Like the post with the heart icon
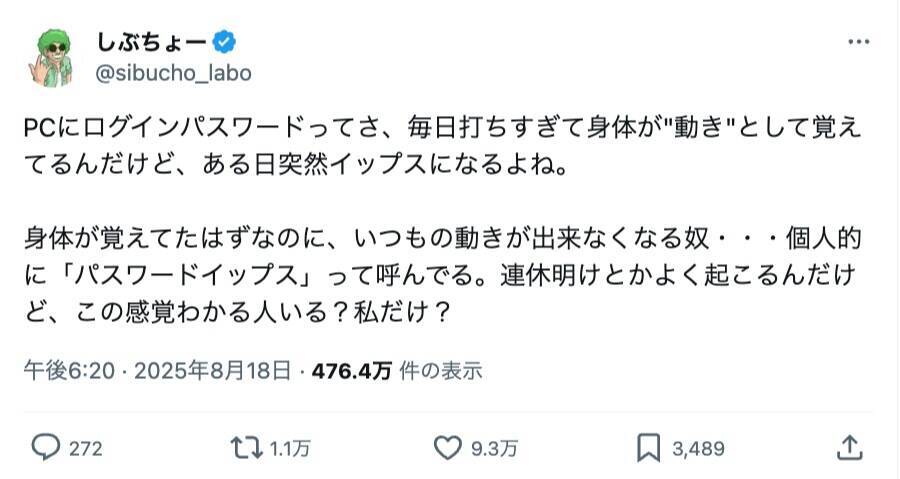The image size is (900, 479). [x=445, y=448]
